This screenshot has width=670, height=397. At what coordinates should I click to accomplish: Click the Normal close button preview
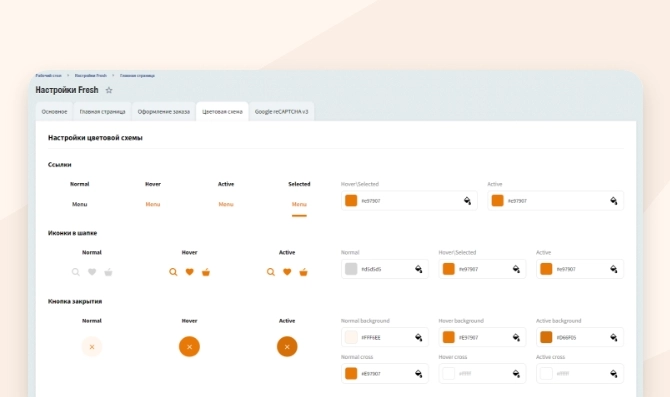pos(92,347)
